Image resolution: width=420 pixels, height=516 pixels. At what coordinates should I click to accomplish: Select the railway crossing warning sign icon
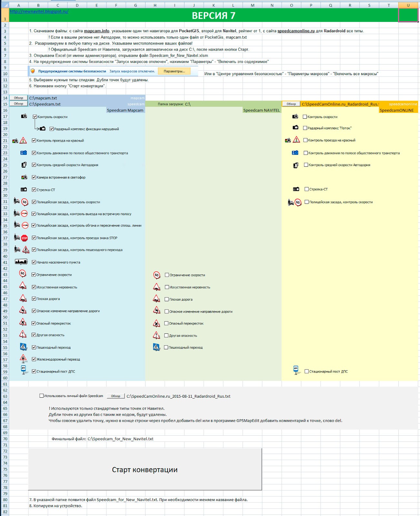pyautogui.click(x=23, y=358)
